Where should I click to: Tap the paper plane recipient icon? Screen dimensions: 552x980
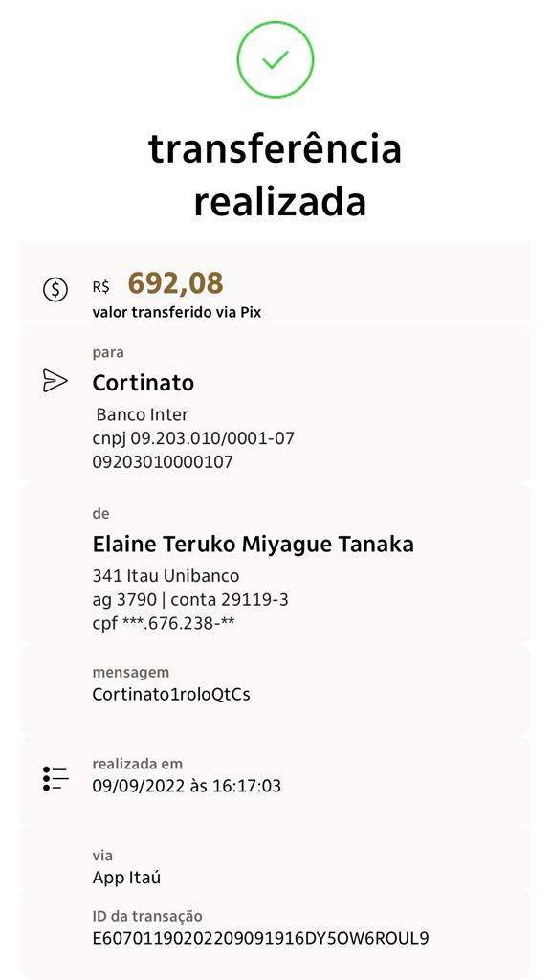point(55,381)
